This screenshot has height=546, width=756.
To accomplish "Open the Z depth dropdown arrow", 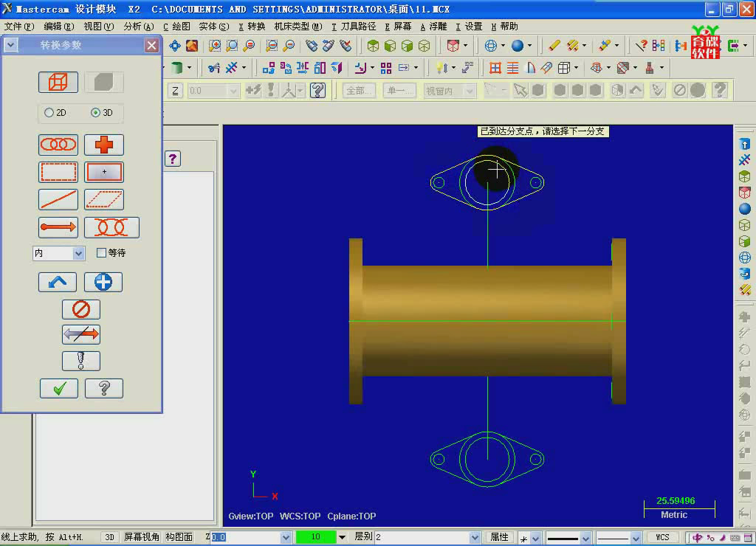I will tap(286, 537).
